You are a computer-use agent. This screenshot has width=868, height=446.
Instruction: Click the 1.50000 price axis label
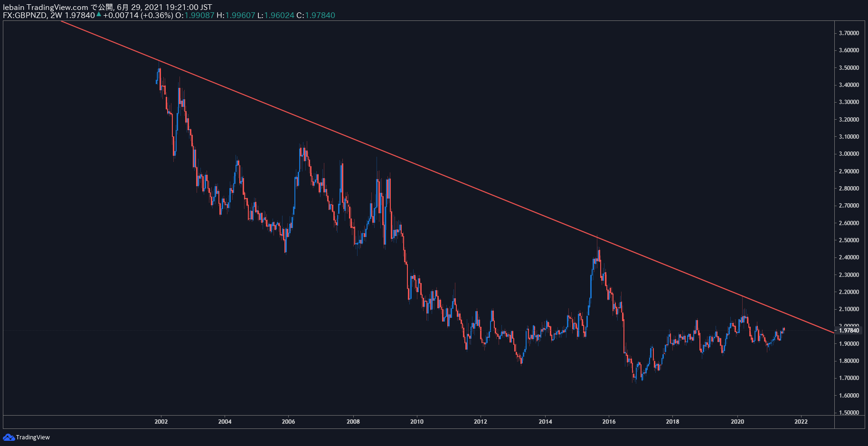click(849, 413)
